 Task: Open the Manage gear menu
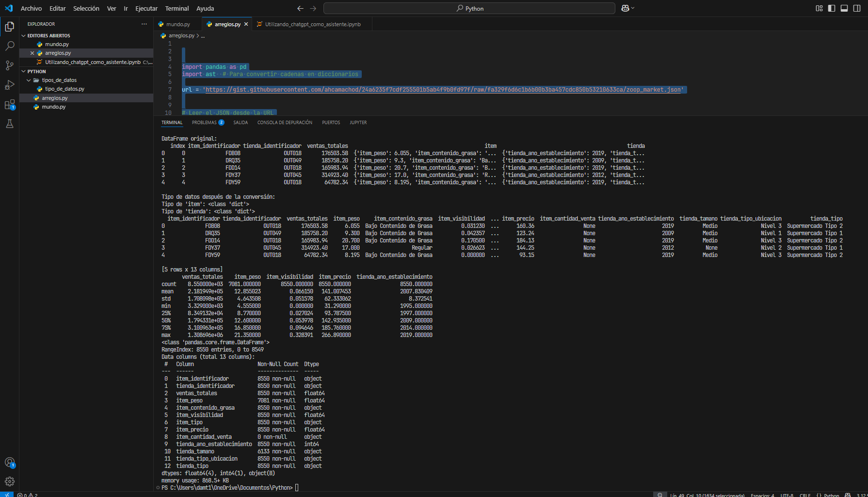point(9,481)
